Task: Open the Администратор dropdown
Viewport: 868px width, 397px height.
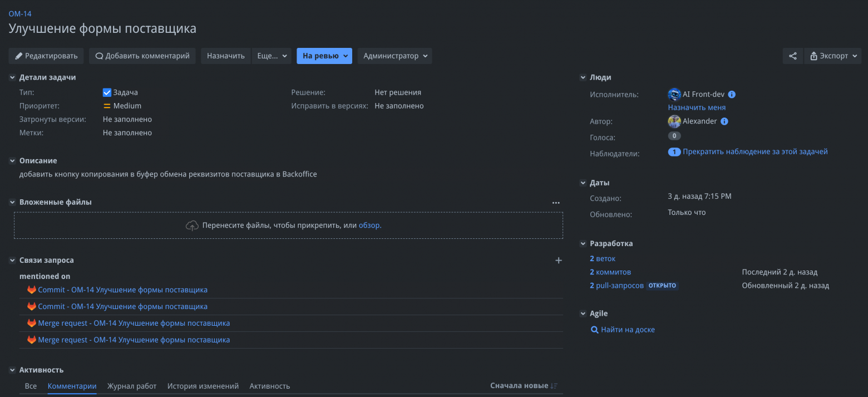Action: click(x=395, y=56)
